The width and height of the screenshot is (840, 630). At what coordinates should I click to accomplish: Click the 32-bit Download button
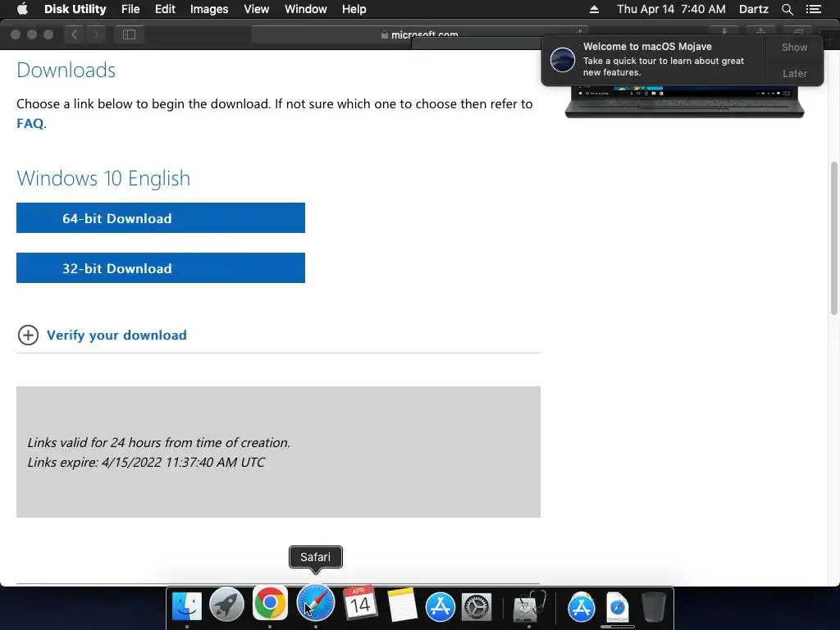[x=161, y=268]
